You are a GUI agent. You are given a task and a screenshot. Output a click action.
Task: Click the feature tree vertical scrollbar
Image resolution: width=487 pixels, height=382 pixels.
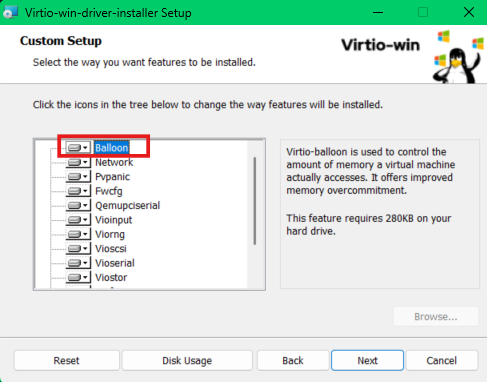255,201
